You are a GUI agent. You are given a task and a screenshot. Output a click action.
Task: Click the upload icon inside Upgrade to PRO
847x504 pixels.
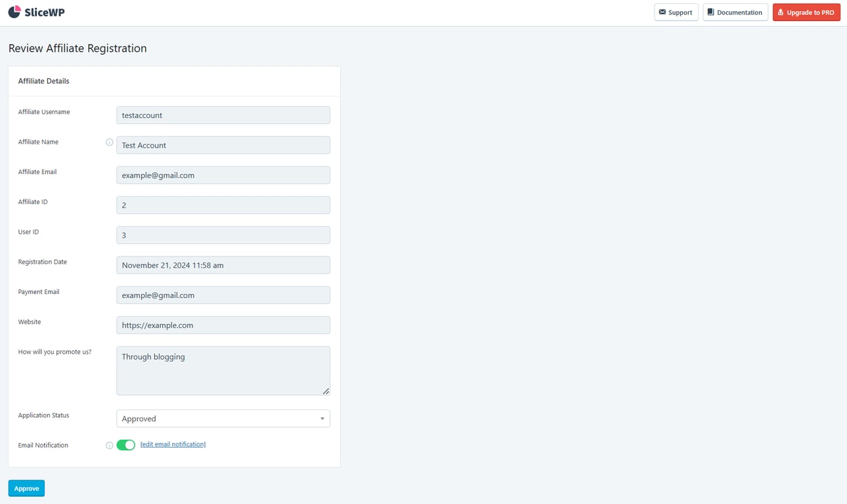point(781,12)
